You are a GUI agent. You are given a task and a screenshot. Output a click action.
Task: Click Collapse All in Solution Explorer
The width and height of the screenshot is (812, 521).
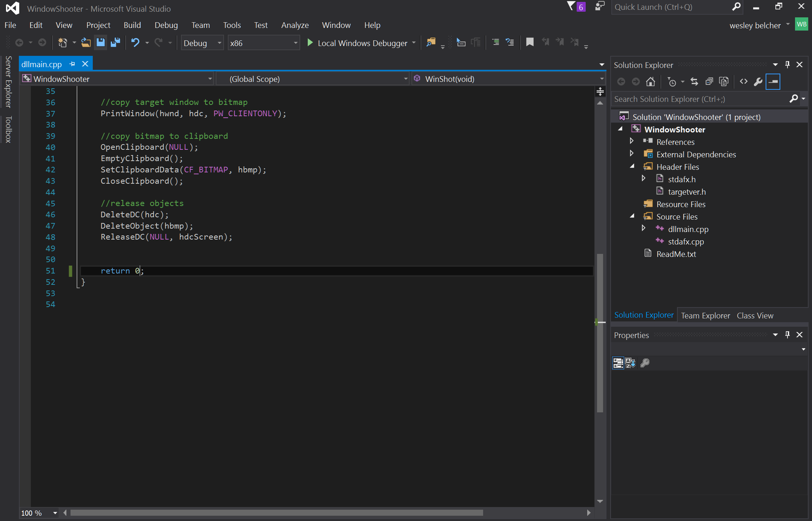point(709,81)
